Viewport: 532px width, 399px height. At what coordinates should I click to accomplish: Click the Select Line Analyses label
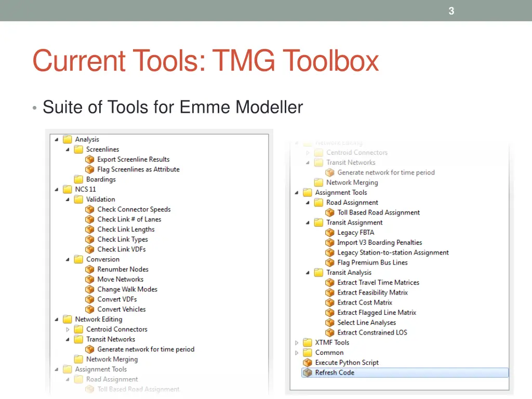[x=366, y=323]
